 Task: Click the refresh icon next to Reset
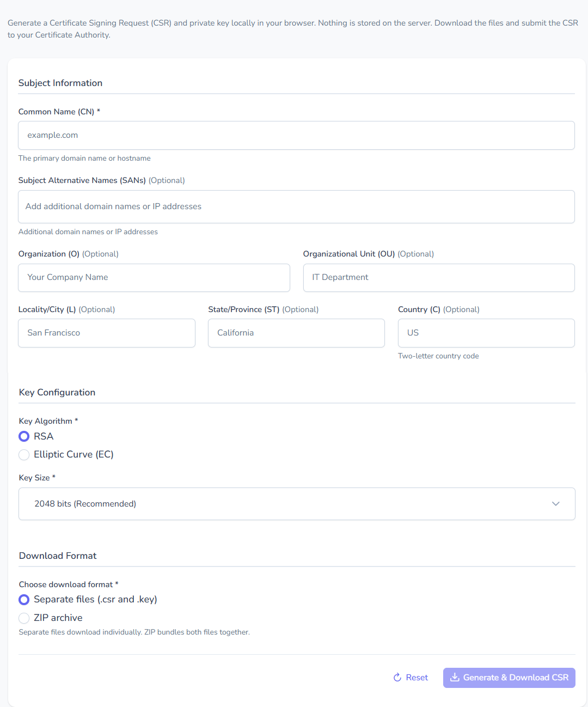(x=397, y=677)
